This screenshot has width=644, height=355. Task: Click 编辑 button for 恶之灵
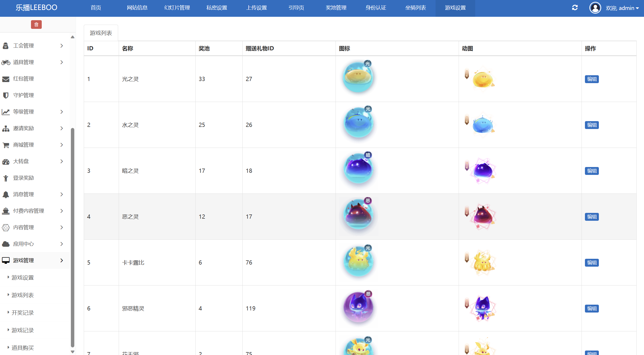591,217
